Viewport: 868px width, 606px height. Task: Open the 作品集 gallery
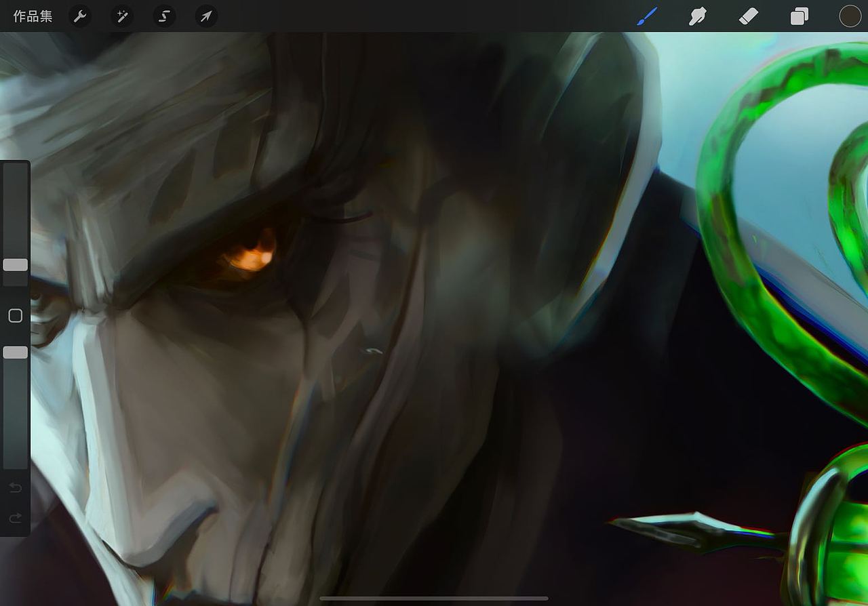click(x=33, y=16)
